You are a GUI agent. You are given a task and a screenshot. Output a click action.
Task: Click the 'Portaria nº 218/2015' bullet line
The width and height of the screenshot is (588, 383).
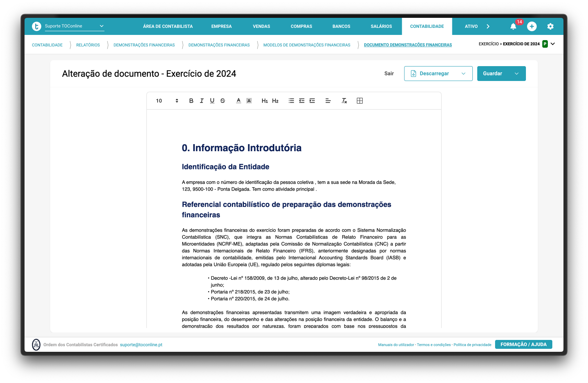click(250, 292)
